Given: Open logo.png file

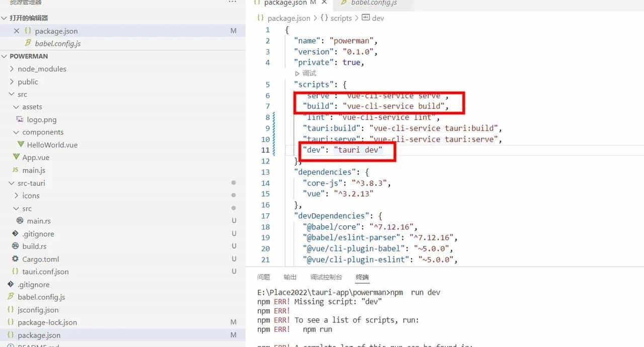Looking at the screenshot, I should 42,120.
